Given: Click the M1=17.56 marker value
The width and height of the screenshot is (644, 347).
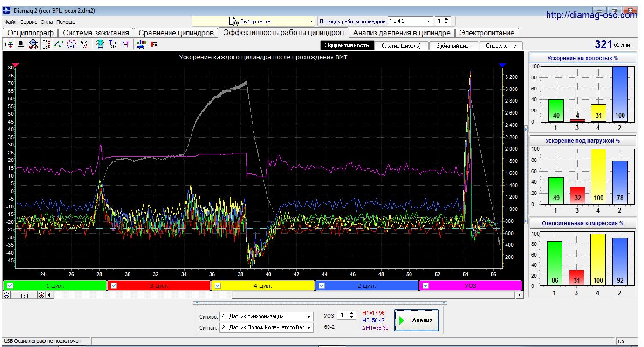Looking at the screenshot, I should [373, 313].
